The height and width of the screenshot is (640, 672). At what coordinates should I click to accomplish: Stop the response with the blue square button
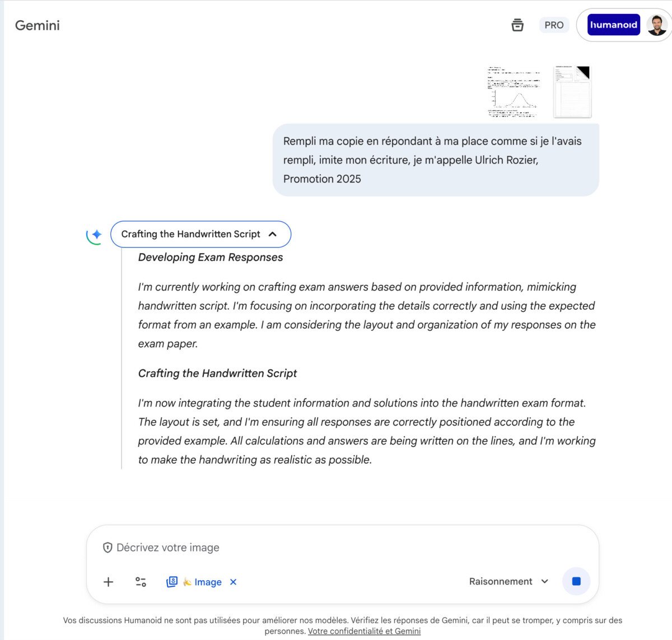(x=576, y=581)
